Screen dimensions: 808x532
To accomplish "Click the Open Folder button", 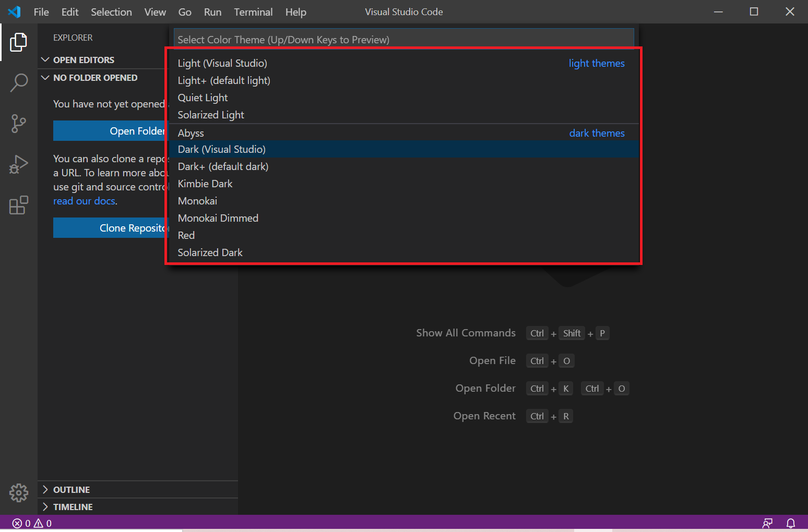I will pos(111,131).
